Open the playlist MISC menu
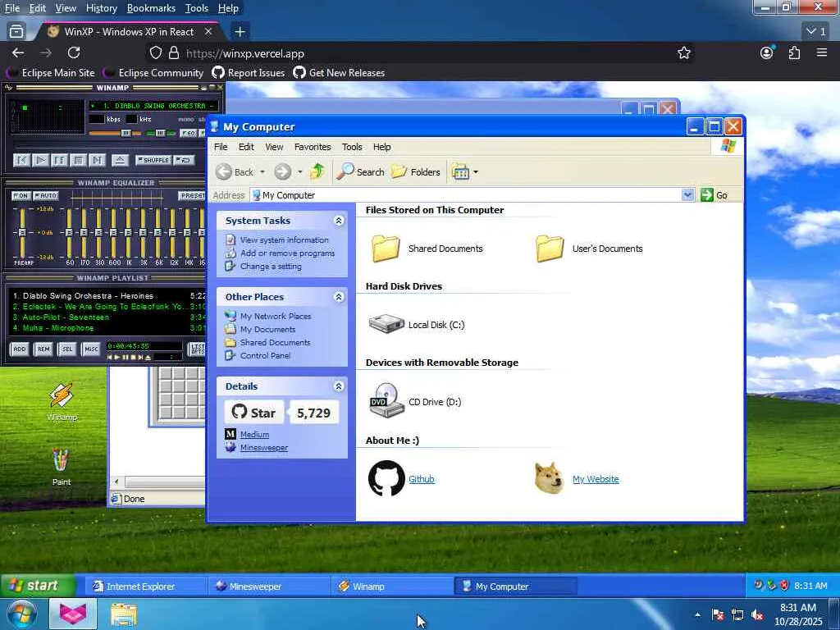This screenshot has height=630, width=840. point(91,349)
